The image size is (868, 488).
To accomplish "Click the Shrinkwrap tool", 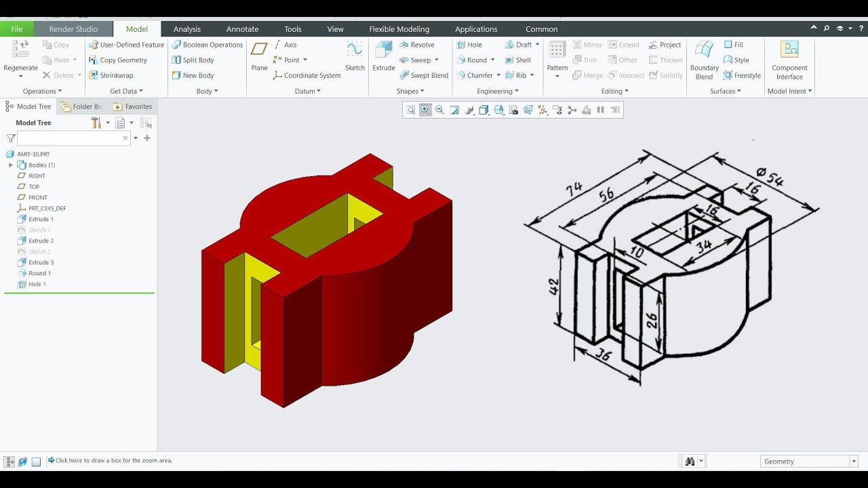I will coord(111,75).
